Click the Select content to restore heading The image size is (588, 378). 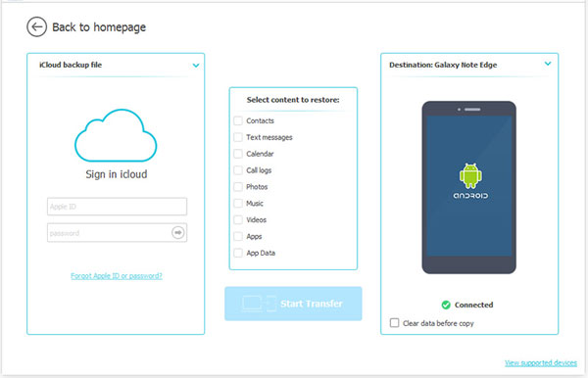293,100
